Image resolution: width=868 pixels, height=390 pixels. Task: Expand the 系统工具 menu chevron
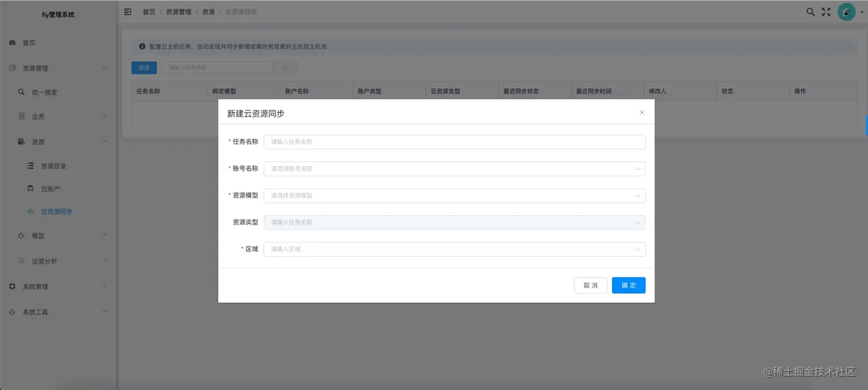click(x=104, y=312)
